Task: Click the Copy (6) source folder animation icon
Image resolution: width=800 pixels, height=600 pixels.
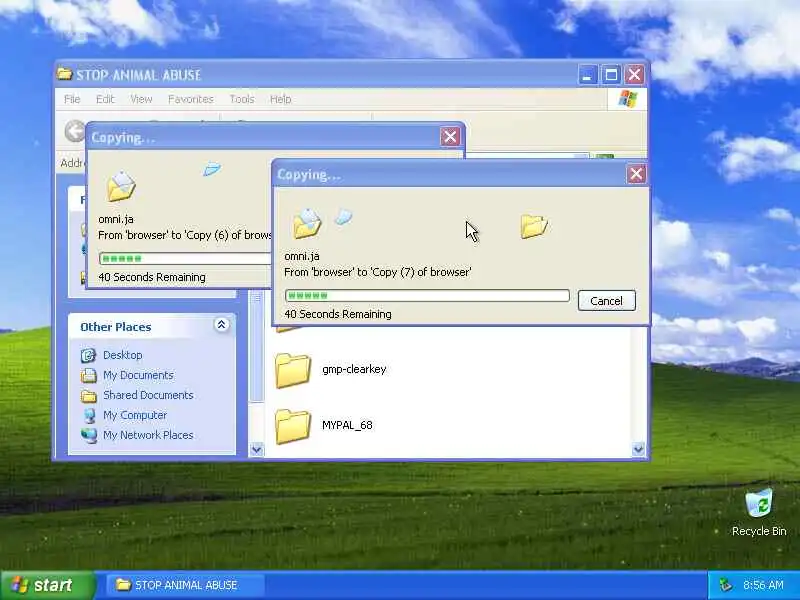Action: point(121,186)
